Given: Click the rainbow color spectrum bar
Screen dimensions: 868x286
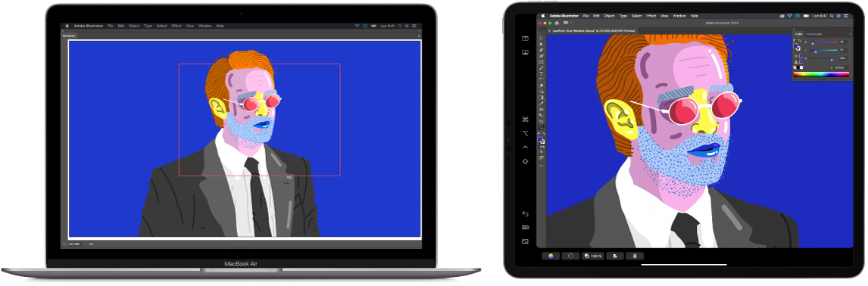Looking at the screenshot, I should click(822, 75).
